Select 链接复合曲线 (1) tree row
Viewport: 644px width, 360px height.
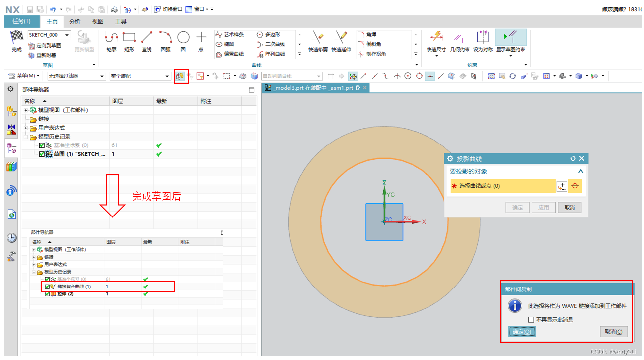[x=108, y=287]
